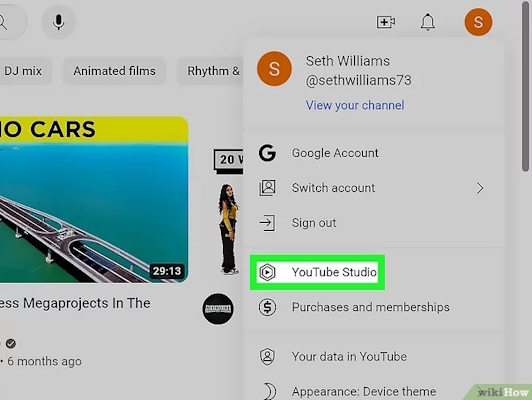The height and width of the screenshot is (400, 532).
Task: Click the moon Appearance icon
Action: point(270,392)
